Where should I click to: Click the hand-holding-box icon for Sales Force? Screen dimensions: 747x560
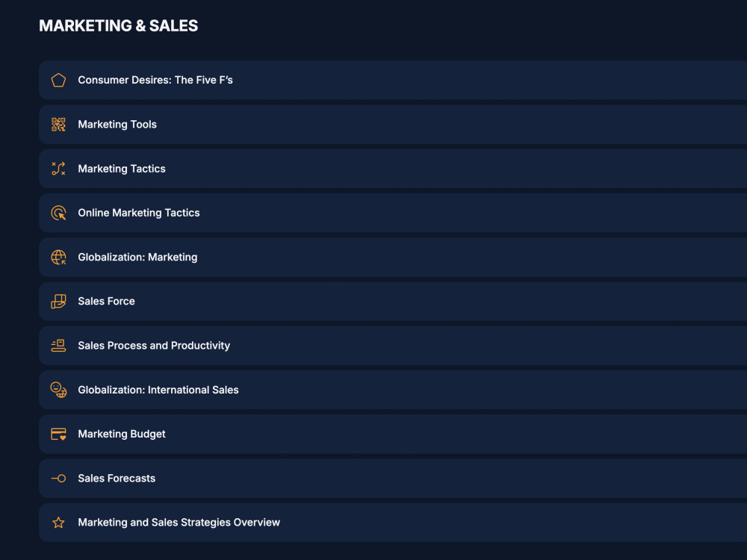pos(58,302)
